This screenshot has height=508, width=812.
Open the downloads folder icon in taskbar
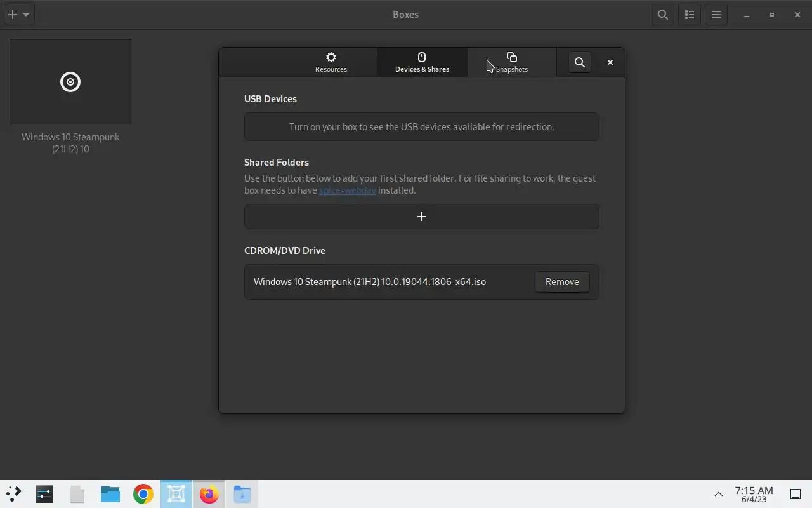[242, 493]
